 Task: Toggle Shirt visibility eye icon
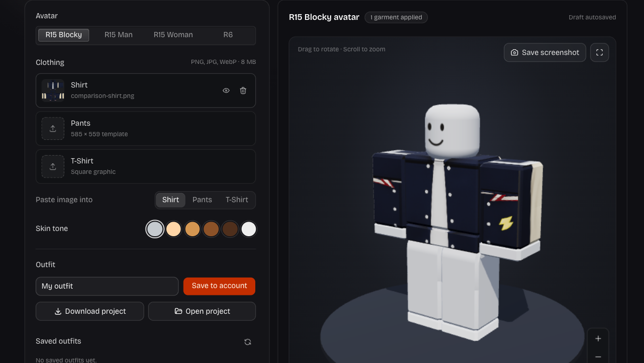[x=226, y=91]
